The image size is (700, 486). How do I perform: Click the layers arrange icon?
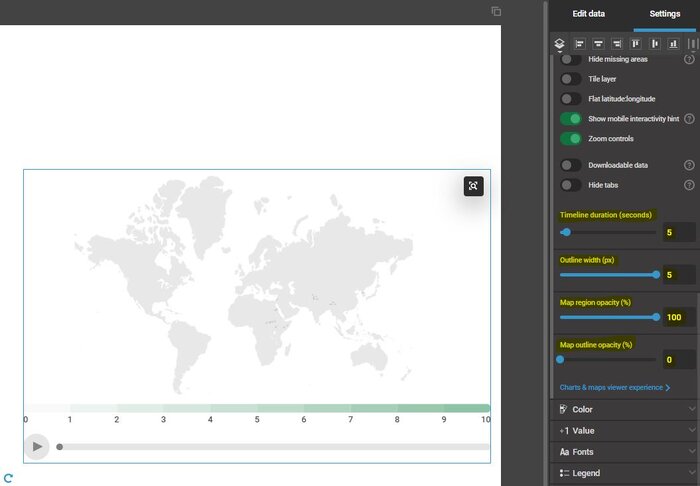click(560, 44)
